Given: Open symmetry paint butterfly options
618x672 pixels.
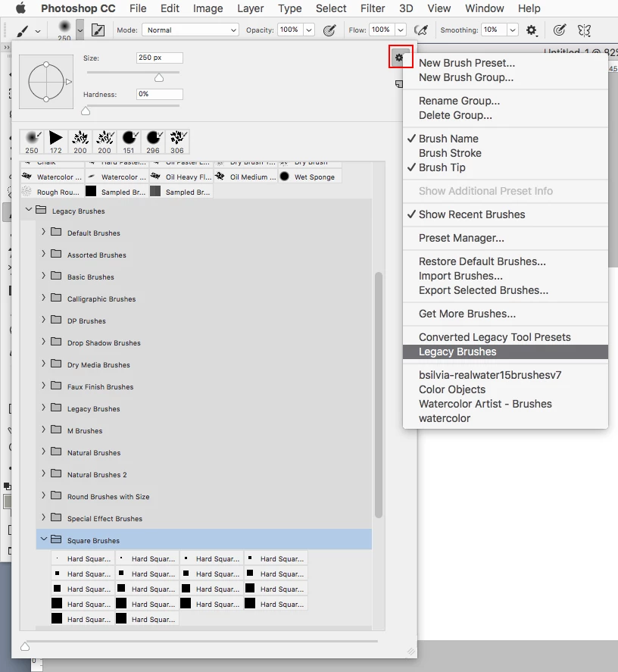Looking at the screenshot, I should pyautogui.click(x=584, y=30).
